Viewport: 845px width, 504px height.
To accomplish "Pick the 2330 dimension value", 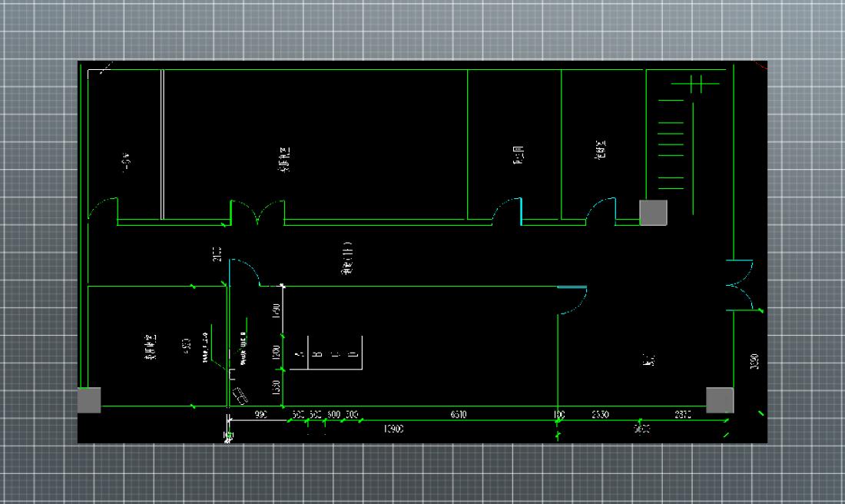I will (600, 415).
